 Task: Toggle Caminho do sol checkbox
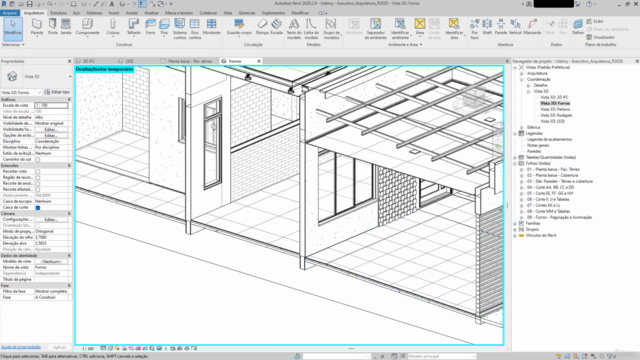[x=38, y=160]
